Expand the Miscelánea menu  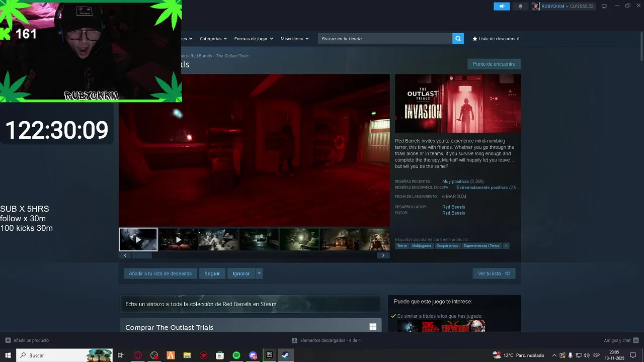click(295, 39)
